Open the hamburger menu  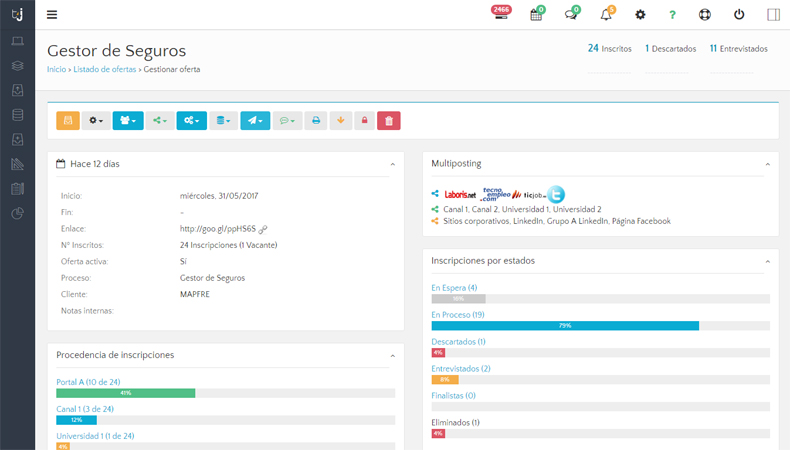click(x=52, y=15)
